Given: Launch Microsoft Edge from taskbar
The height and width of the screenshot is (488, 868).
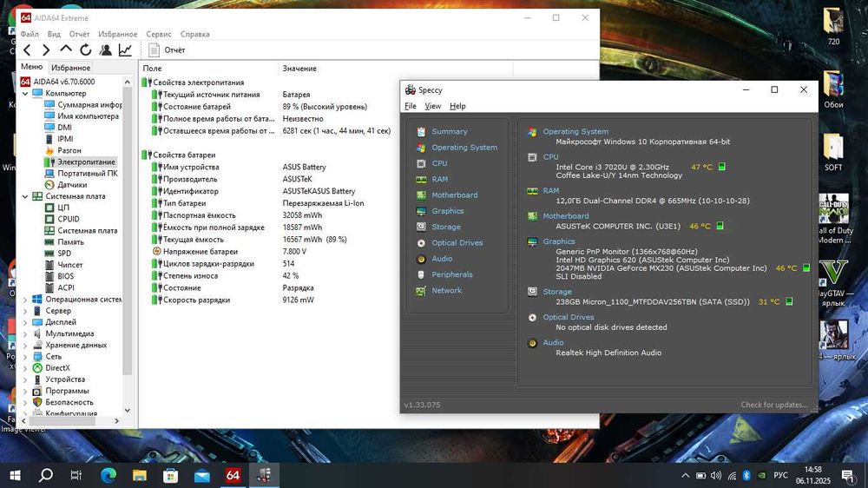Looking at the screenshot, I should coord(108,475).
